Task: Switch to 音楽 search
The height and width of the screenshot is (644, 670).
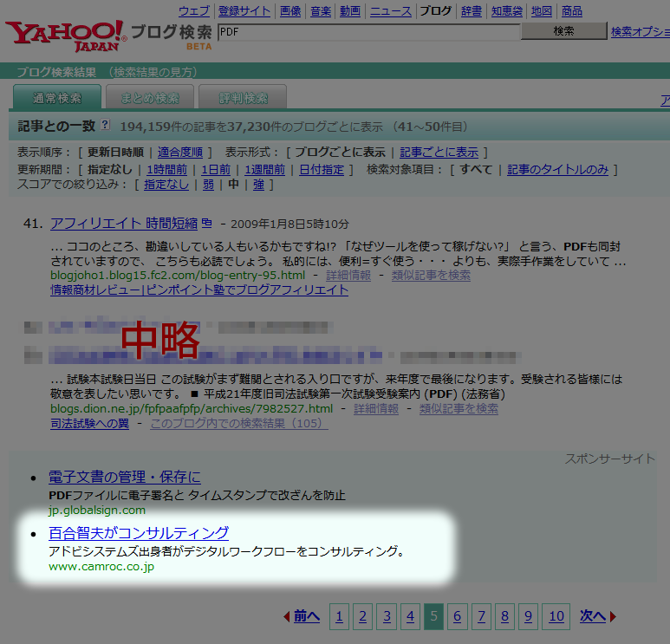Action: click(321, 10)
